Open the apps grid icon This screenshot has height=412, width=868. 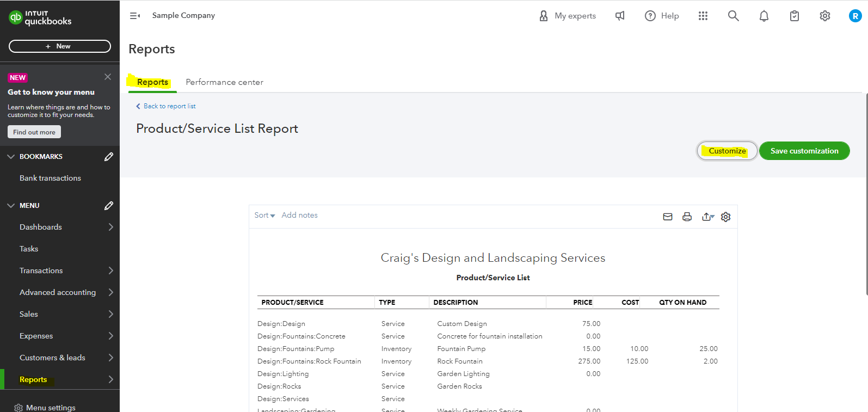(x=703, y=16)
